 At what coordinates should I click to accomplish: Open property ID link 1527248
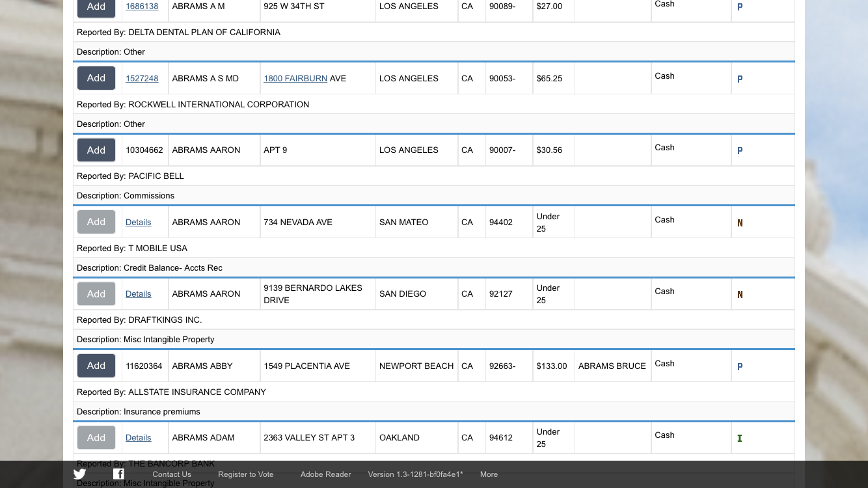click(x=142, y=78)
